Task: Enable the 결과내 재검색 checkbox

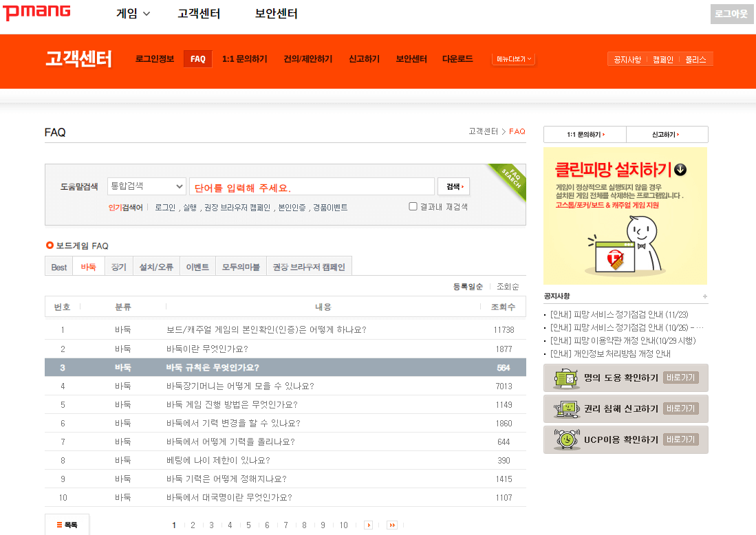Action: (413, 206)
